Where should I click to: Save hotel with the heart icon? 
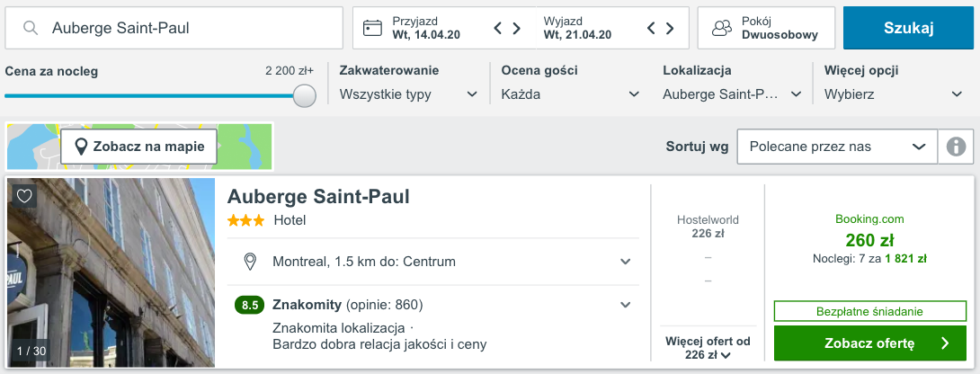coord(23,196)
